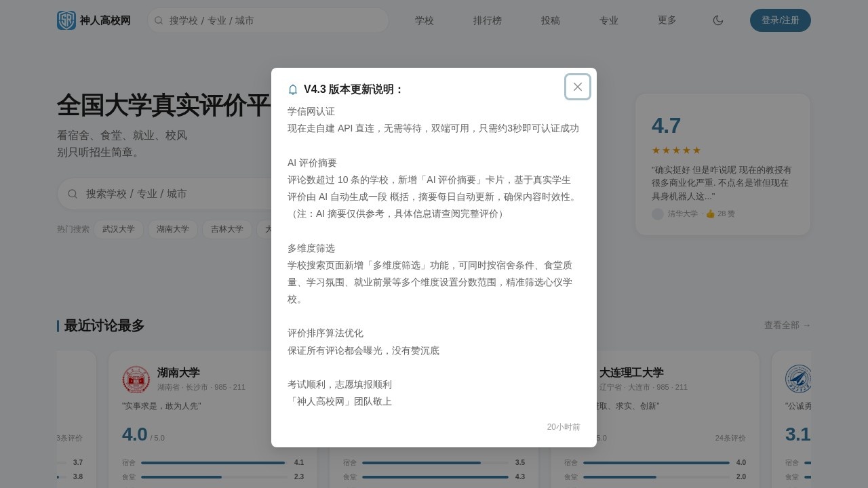The height and width of the screenshot is (488, 868).
Task: Click the 清华大学 reviewer avatar
Action: [x=658, y=214]
